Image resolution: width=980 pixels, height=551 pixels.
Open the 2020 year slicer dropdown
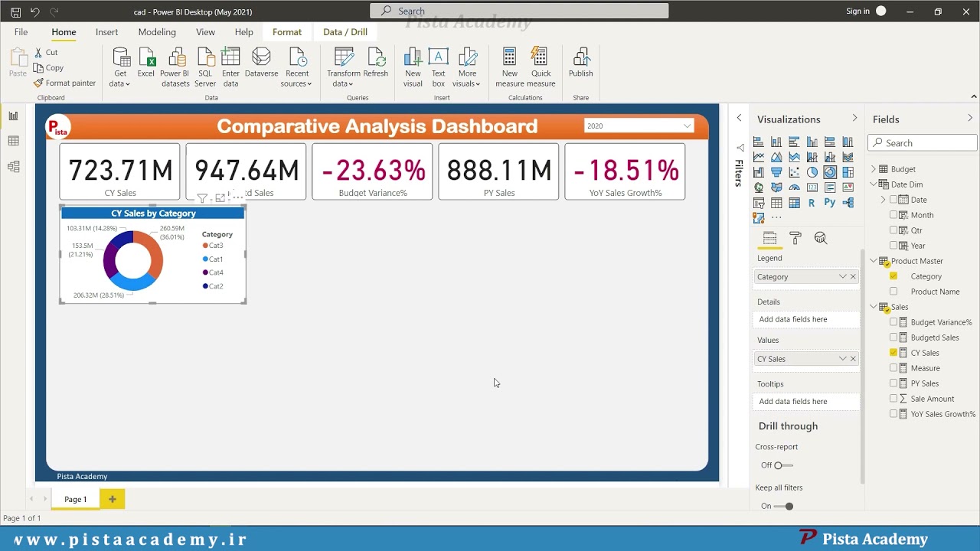tap(687, 126)
